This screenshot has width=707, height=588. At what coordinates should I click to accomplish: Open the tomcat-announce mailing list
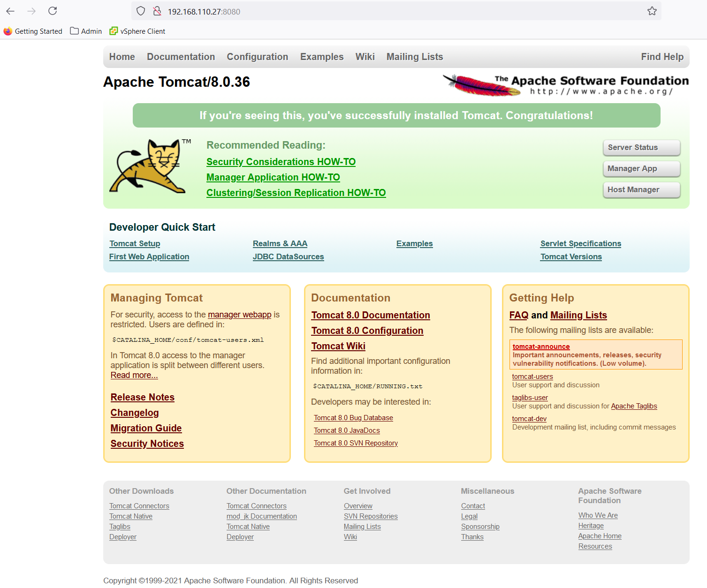(x=541, y=347)
